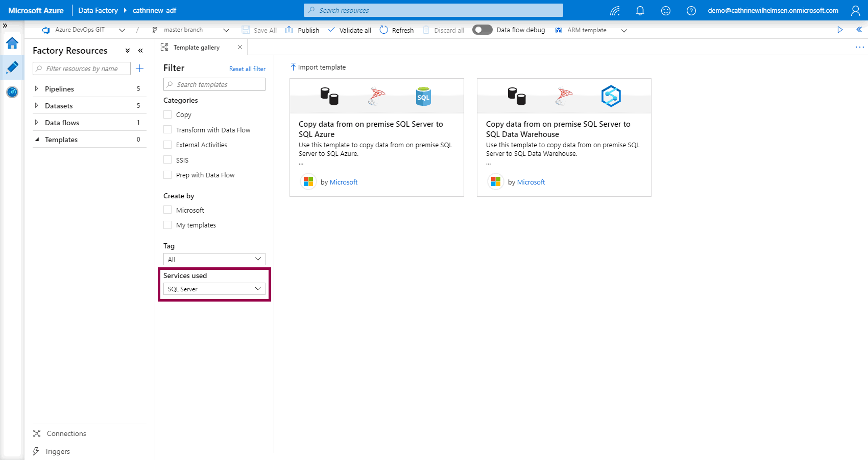Click the Search templates input field
The height and width of the screenshot is (460, 868).
pyautogui.click(x=214, y=84)
